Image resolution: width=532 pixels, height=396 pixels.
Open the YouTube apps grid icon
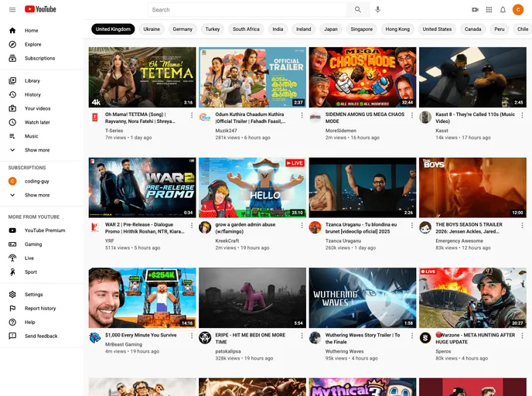click(489, 10)
